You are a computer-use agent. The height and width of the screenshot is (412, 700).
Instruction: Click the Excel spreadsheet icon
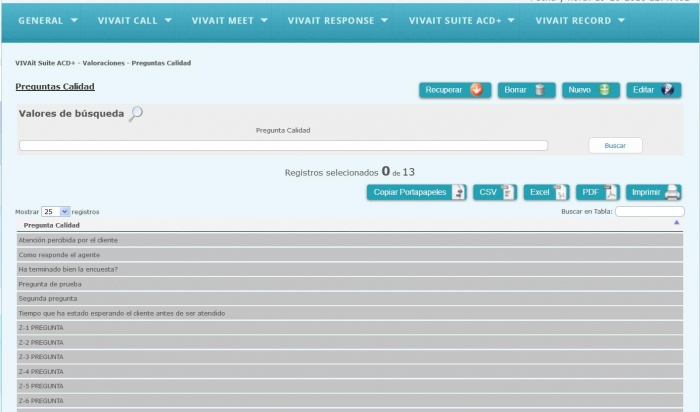561,192
